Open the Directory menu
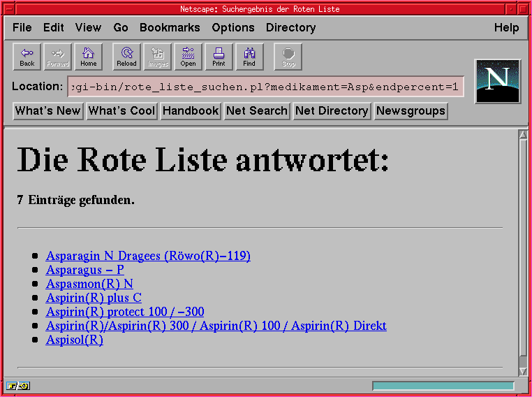This screenshot has width=532, height=397. [290, 27]
